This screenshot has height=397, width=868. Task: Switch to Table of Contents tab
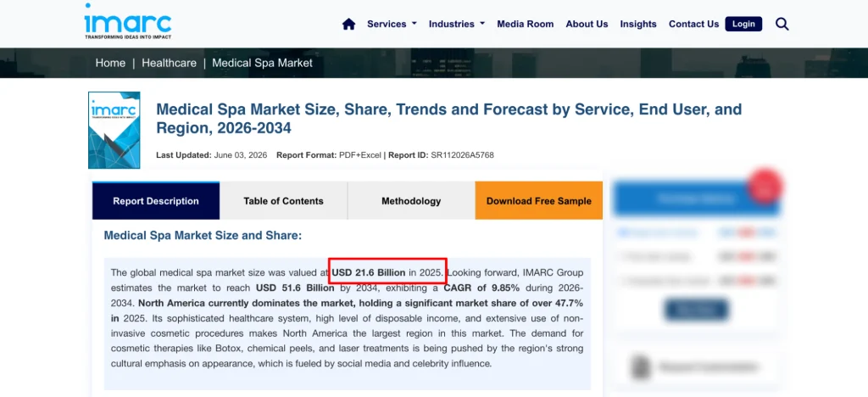click(283, 201)
